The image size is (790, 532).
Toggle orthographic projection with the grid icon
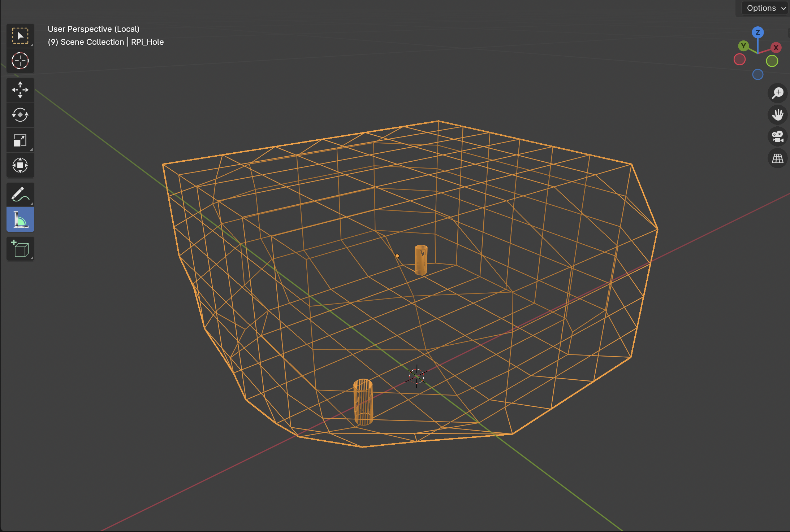pyautogui.click(x=777, y=158)
